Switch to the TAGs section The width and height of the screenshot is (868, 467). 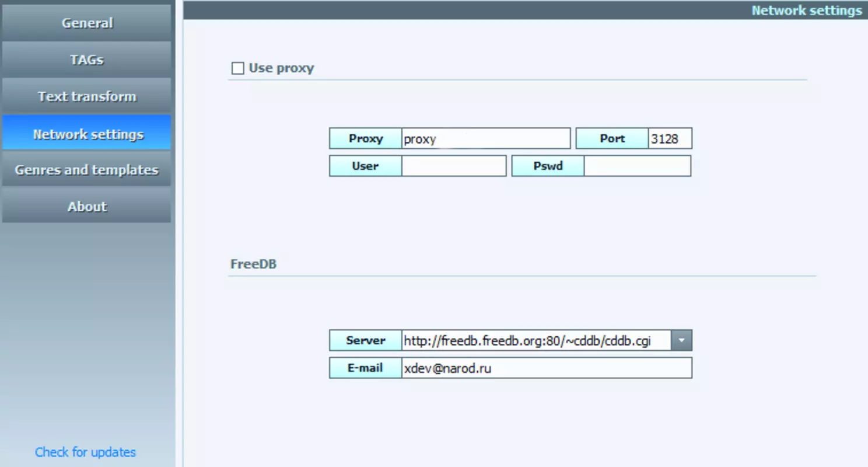click(x=86, y=60)
